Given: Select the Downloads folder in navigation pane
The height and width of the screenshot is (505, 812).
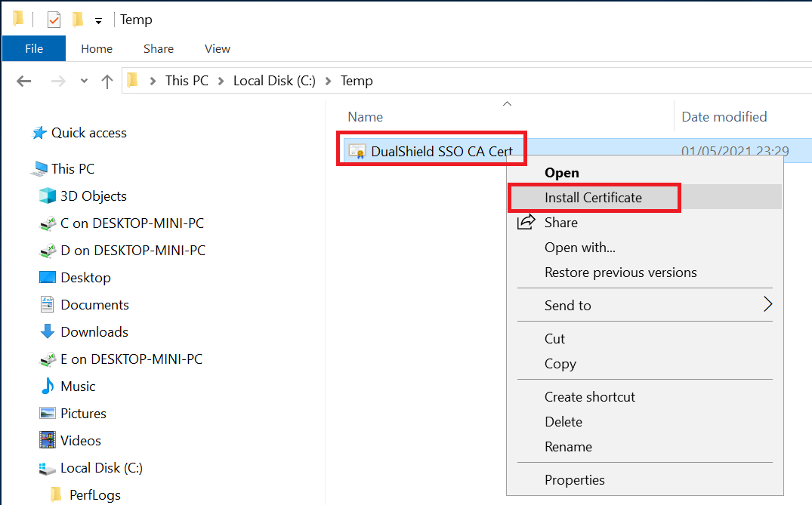Looking at the screenshot, I should [94, 332].
